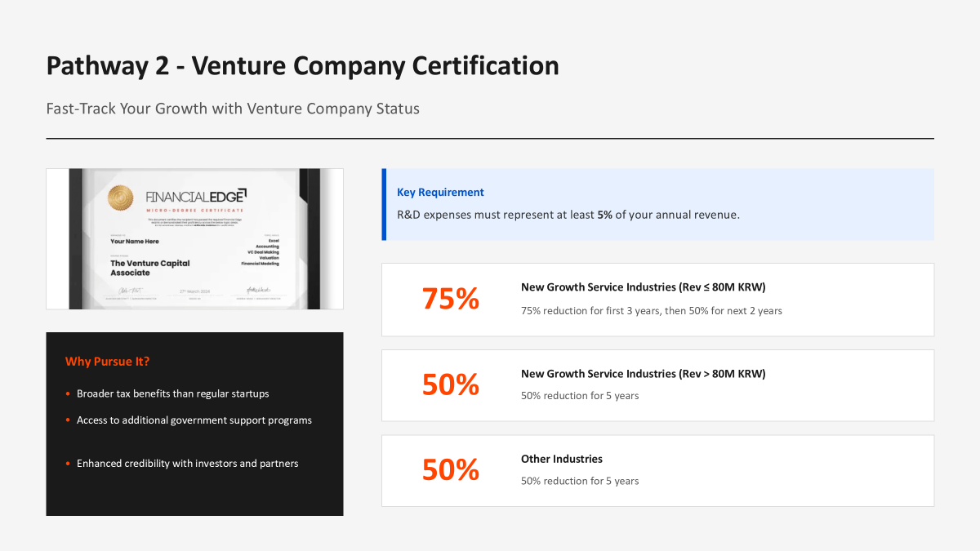Click 'The Venture Capital Associate' text on certificate
Screen dimensions: 980x551
[x=149, y=268]
